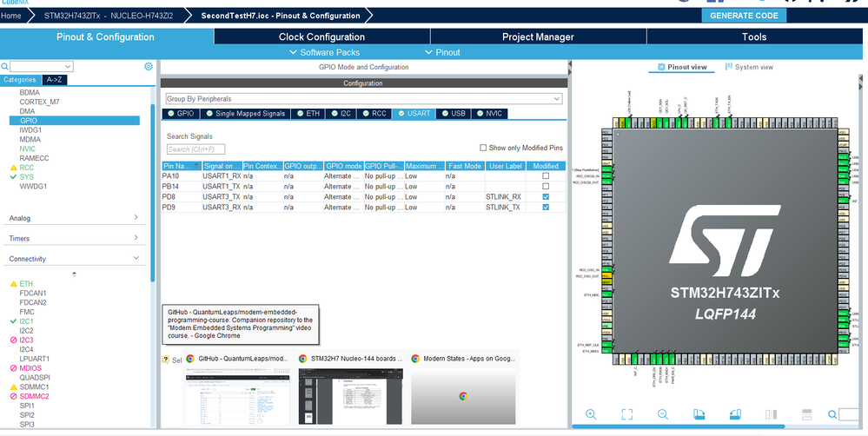Viewport: 868px width, 436px height.
Task: Open the USB signals tab
Action: pos(453,114)
